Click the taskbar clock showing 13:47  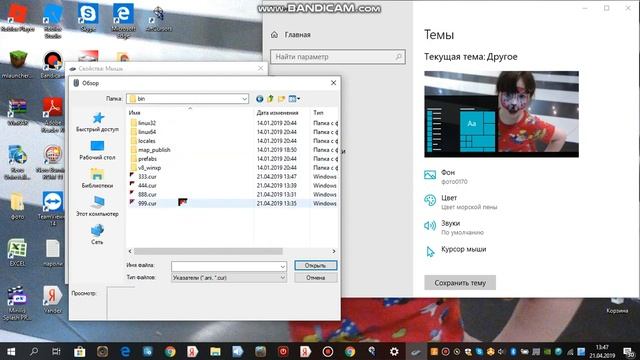(602, 351)
